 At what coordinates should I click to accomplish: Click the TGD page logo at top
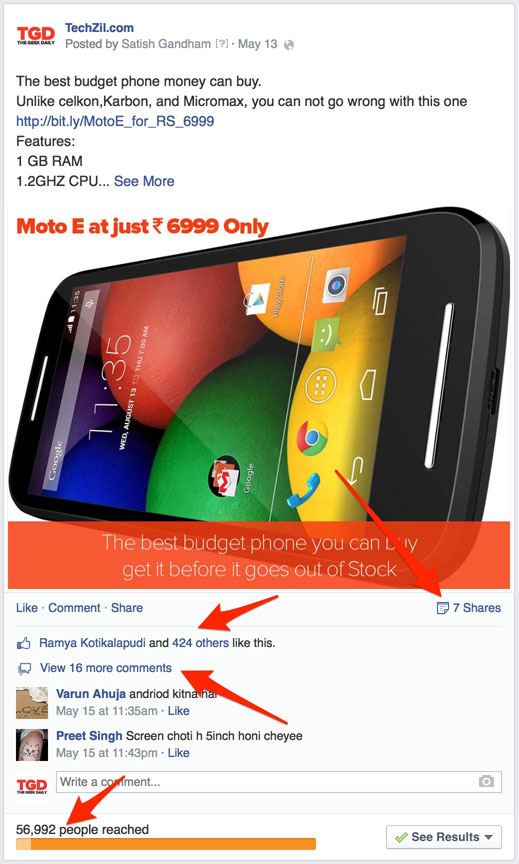[36, 36]
